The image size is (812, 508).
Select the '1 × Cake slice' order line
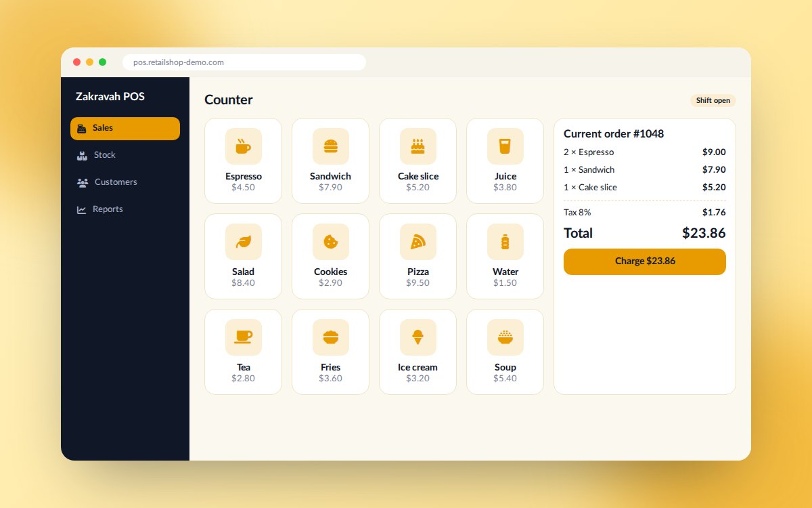(645, 188)
